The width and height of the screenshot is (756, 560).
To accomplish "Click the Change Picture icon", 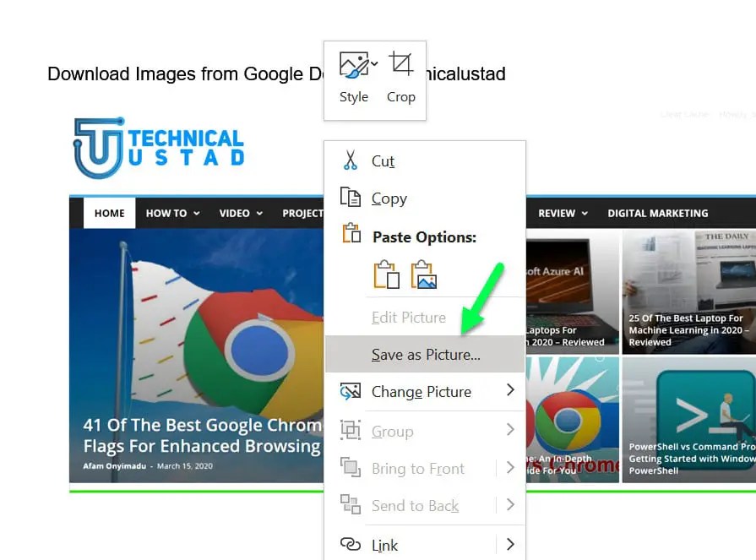I will pyautogui.click(x=351, y=391).
